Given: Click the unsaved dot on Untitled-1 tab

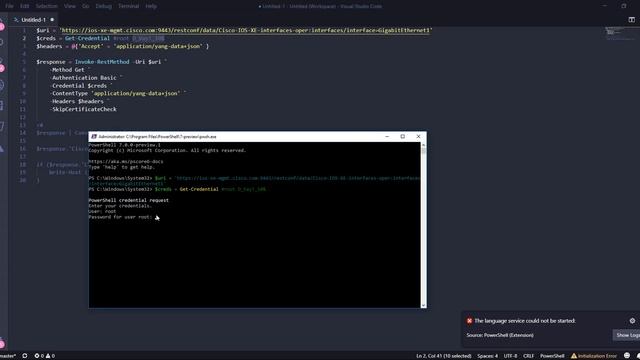Looking at the screenshot, I should point(52,20).
